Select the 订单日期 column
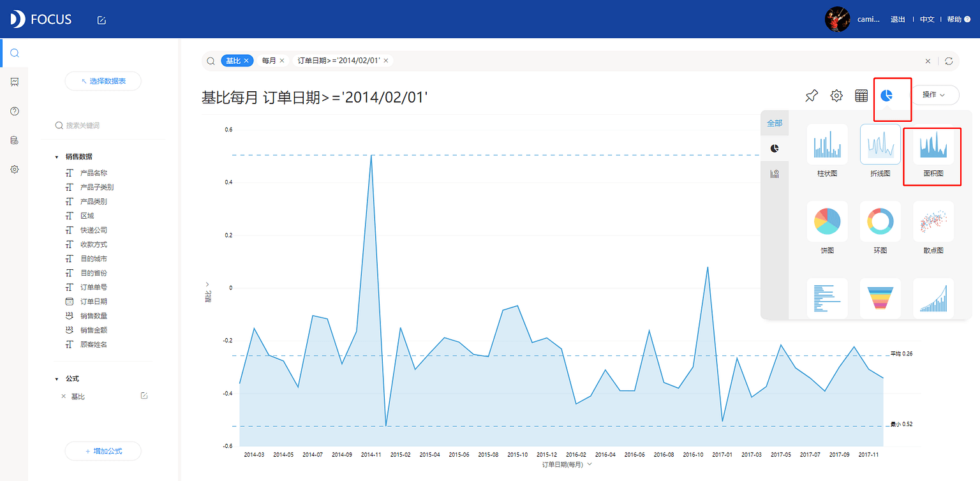The image size is (980, 481). coord(94,302)
